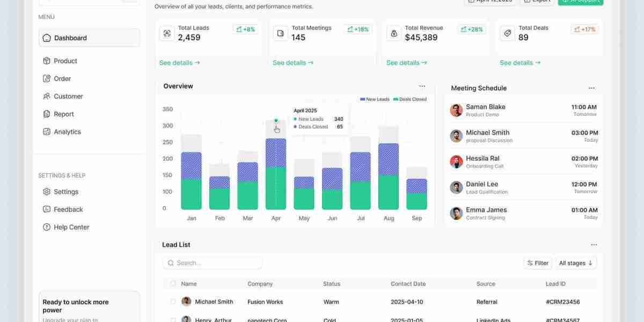This screenshot has height=322, width=644.
Task: Open Hessila Ral Onboarding Call meeting
Action: 524,162
